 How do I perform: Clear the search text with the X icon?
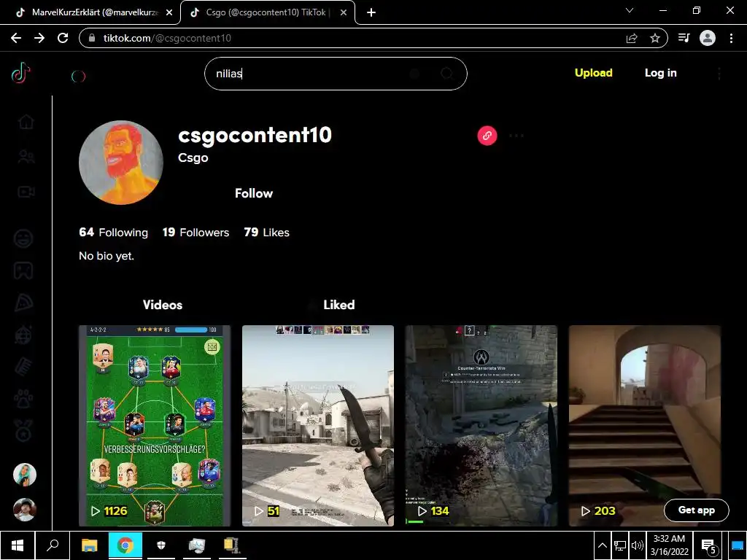414,74
